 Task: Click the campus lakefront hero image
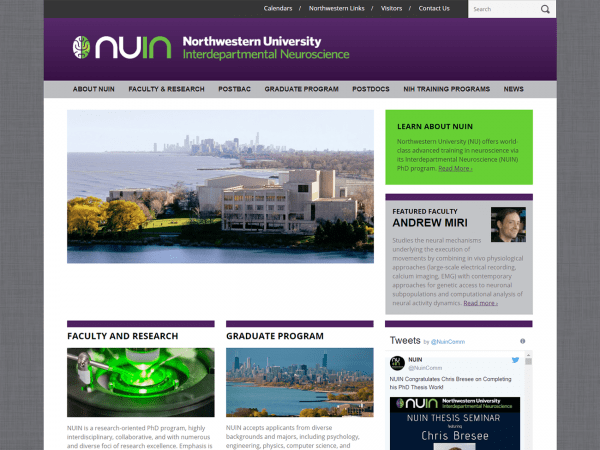(220, 186)
